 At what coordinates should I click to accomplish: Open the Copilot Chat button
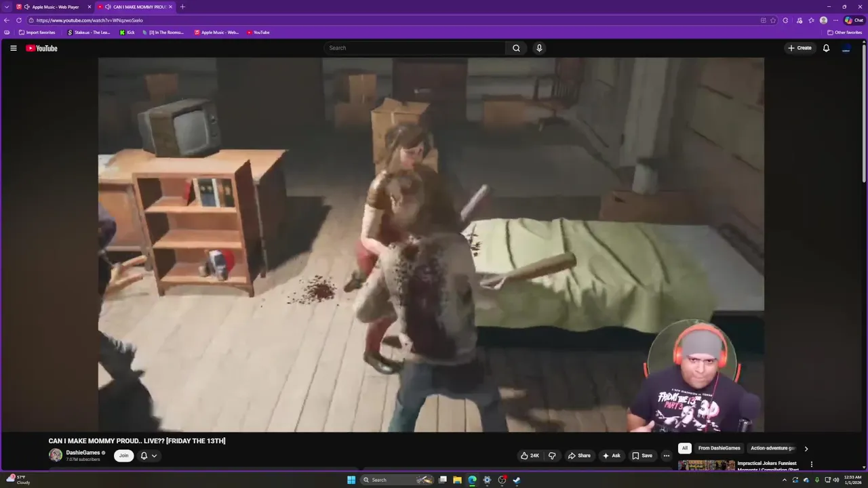(854, 20)
